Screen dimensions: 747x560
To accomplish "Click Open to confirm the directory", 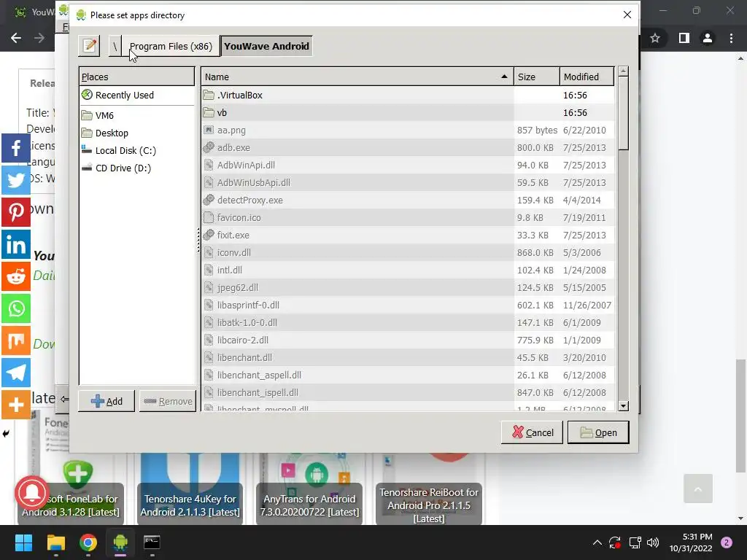I will click(598, 432).
